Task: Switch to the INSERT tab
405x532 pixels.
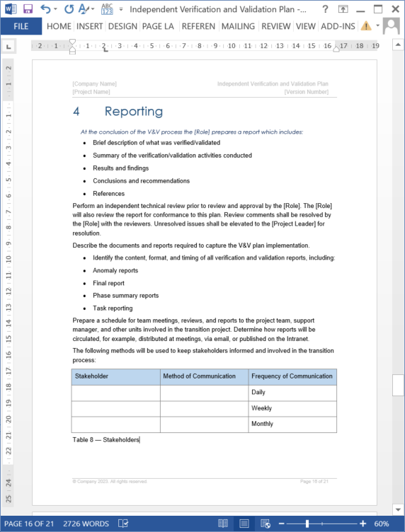Action: pos(90,26)
